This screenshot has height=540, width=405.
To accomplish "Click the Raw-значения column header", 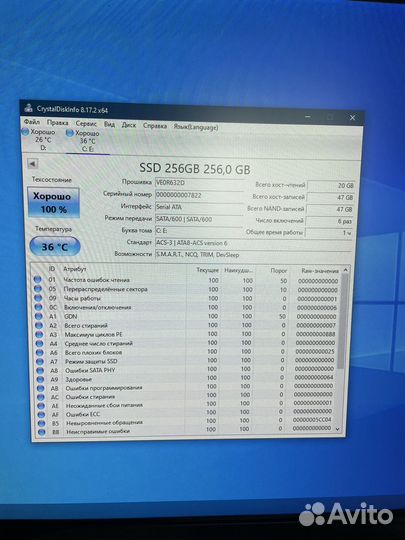I will coord(319,271).
